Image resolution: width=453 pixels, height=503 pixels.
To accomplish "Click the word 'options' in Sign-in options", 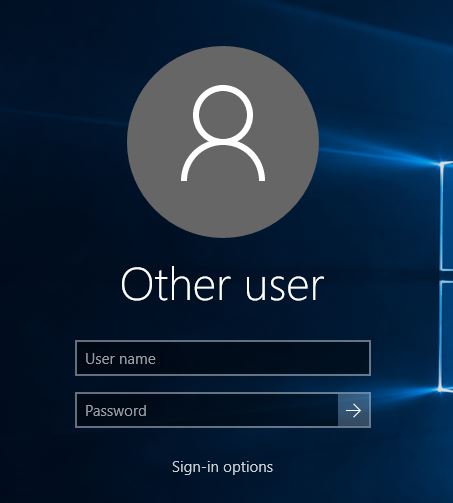I will click(248, 467).
